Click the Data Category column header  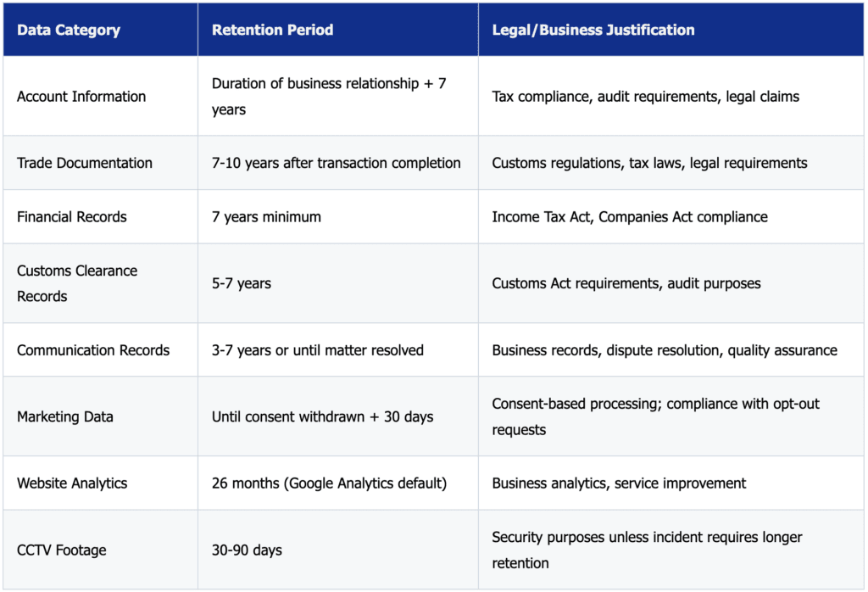pos(69,31)
